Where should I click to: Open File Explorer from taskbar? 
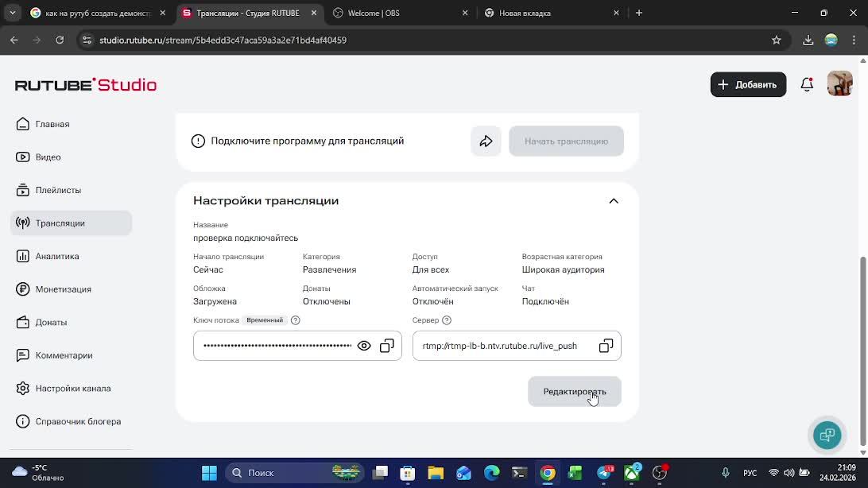click(436, 473)
